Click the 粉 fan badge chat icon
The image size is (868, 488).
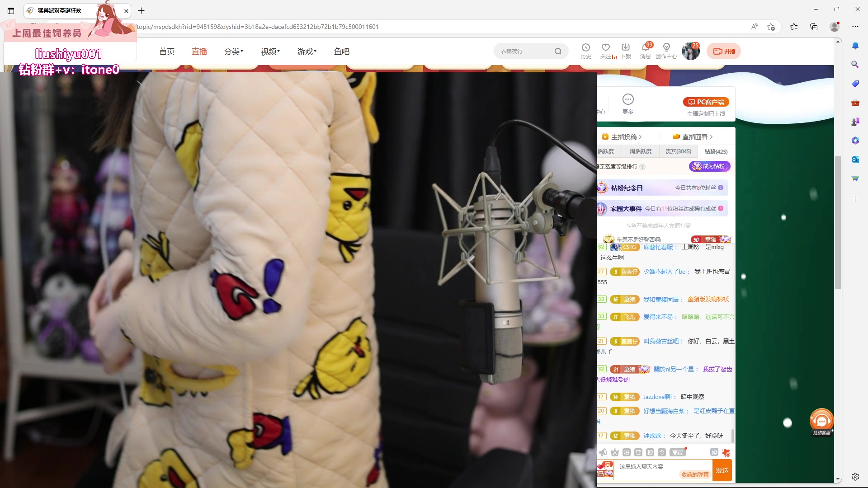pos(626,452)
